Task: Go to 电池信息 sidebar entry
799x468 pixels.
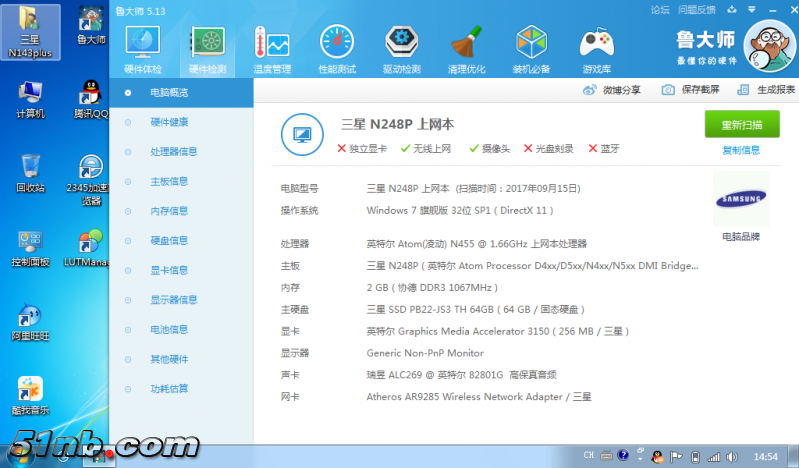Action: 168,329
